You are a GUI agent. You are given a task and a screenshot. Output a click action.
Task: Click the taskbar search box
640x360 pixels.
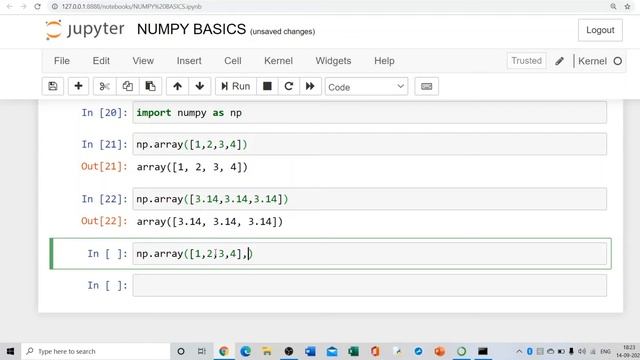point(96,351)
